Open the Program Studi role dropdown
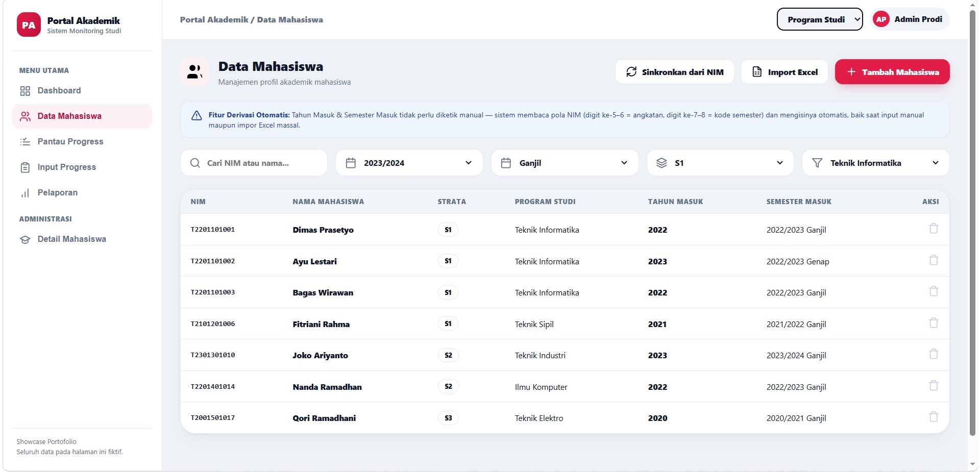The width and height of the screenshot is (980, 472). [x=820, y=19]
